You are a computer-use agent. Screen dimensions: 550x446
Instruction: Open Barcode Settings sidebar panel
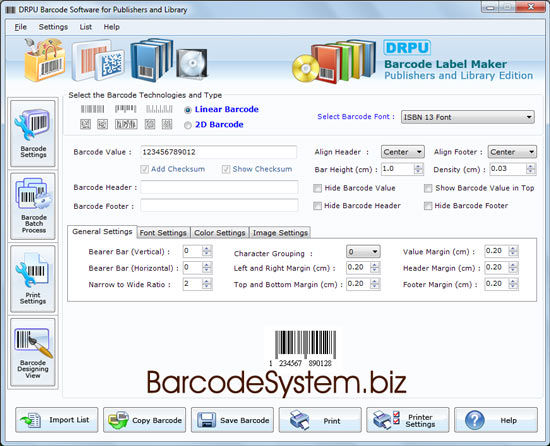pyautogui.click(x=33, y=133)
